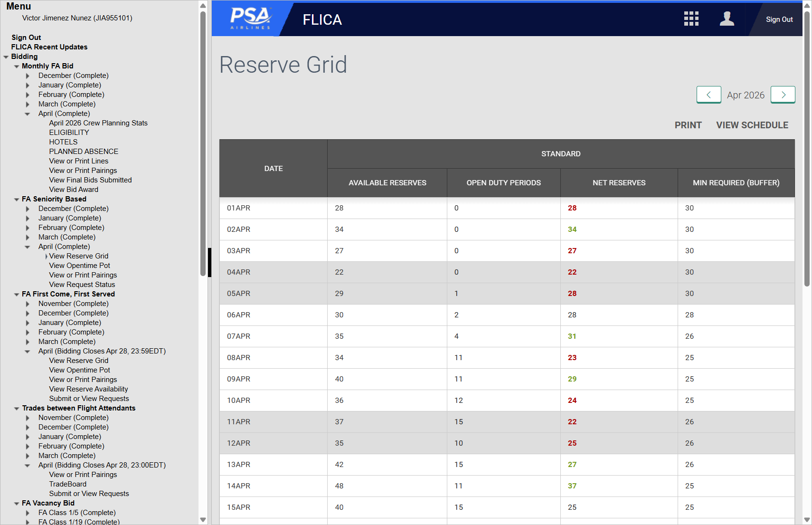Collapse the Bidding tree section
Screen dimensions: 812x525
click(x=6, y=57)
